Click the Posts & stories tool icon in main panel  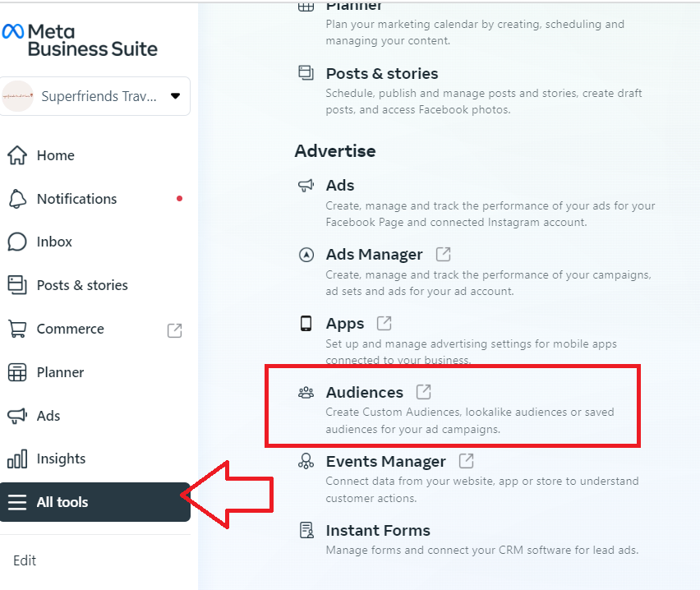click(306, 73)
